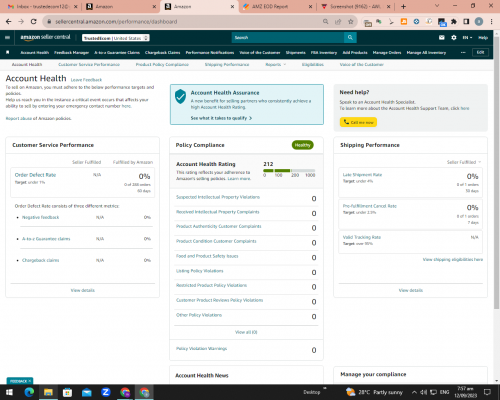Open the settings gear icon

[x=454, y=38]
